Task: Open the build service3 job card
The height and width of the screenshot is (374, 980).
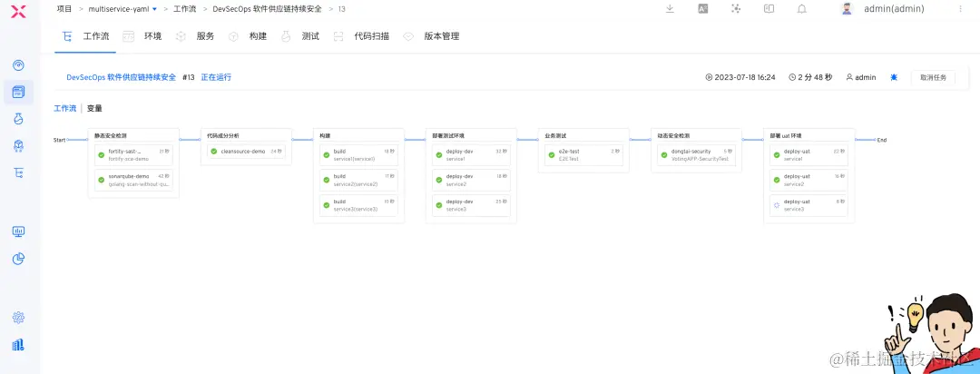Action: [358, 206]
